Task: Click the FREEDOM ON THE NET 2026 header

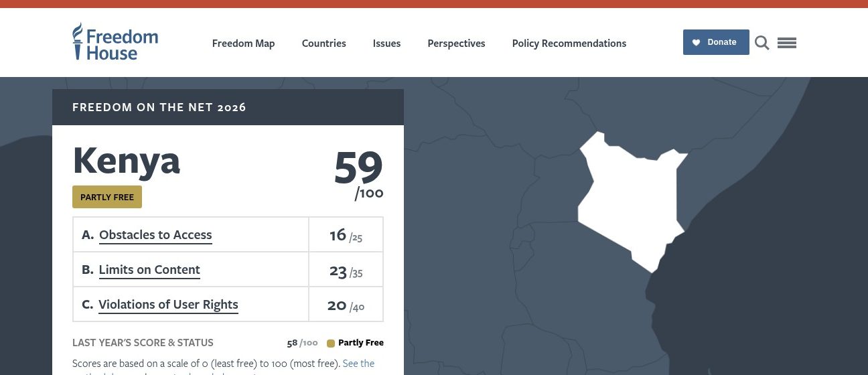Action: [x=159, y=107]
